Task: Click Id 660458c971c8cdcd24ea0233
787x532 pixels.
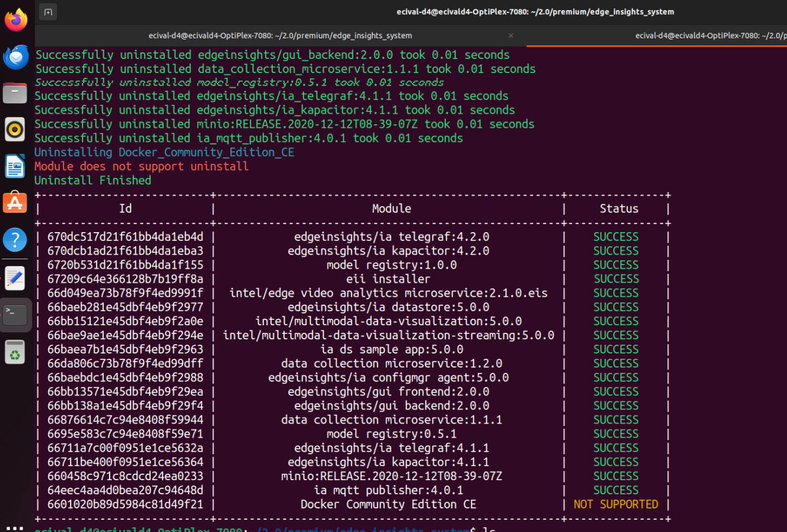Action: pos(125,477)
